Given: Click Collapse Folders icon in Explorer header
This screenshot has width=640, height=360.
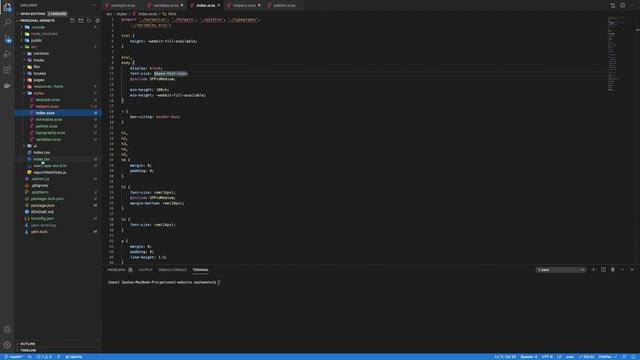Looking at the screenshot, I should coord(97,20).
